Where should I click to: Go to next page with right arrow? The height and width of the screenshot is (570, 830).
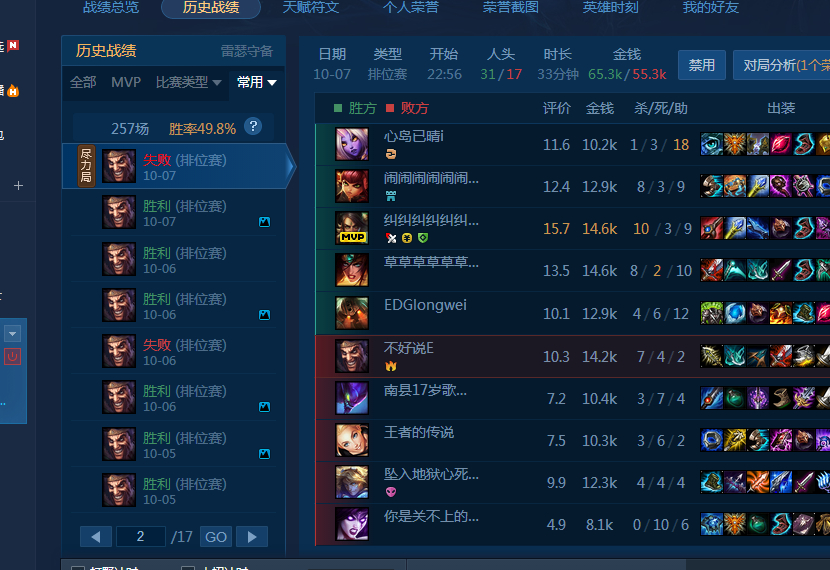[x=252, y=537]
